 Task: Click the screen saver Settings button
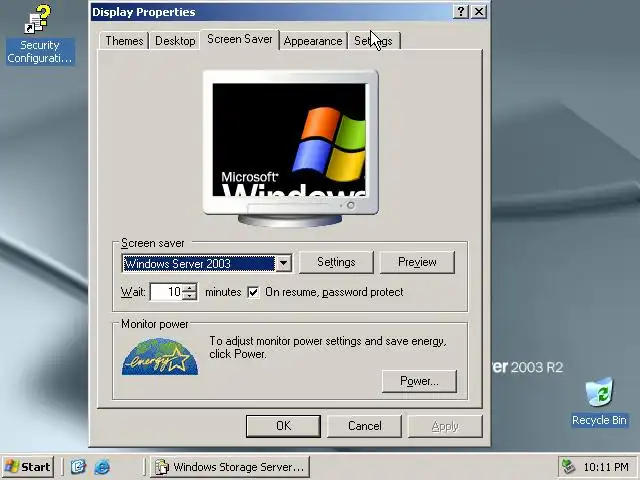[x=336, y=262]
